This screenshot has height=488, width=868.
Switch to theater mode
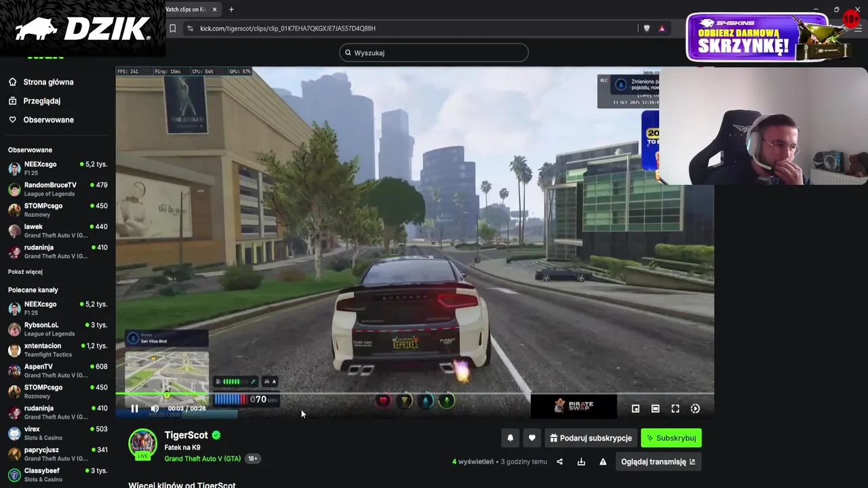click(655, 409)
